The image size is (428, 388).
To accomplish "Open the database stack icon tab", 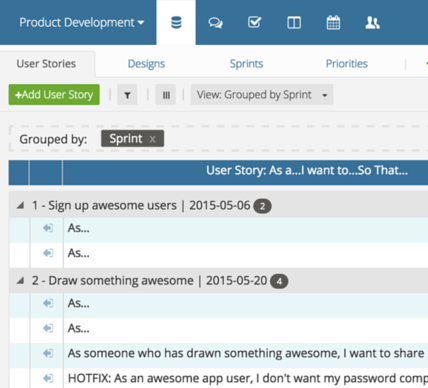I will click(176, 23).
